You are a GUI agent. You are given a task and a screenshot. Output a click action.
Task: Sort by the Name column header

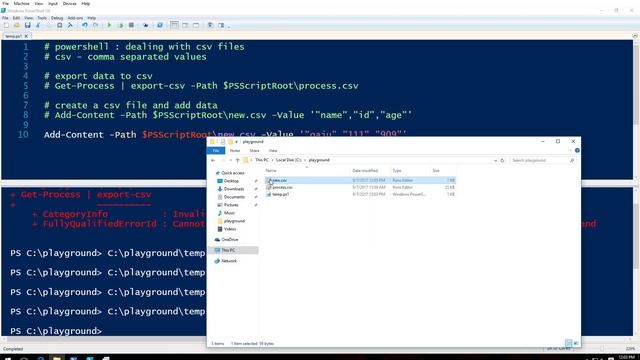[271, 171]
